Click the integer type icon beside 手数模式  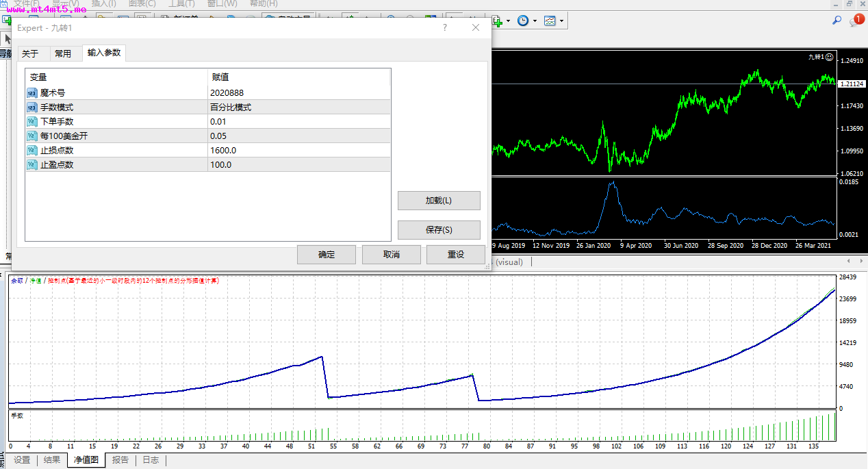(x=32, y=107)
